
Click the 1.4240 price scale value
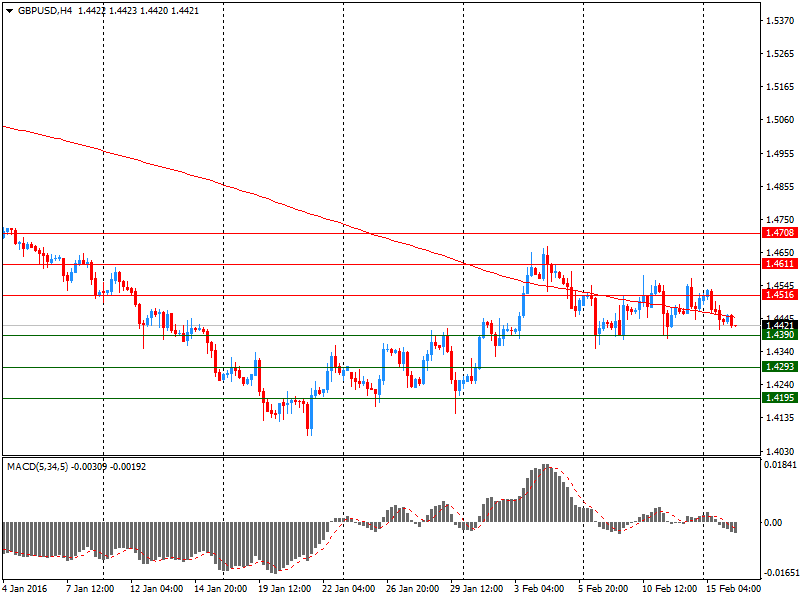tap(781, 385)
